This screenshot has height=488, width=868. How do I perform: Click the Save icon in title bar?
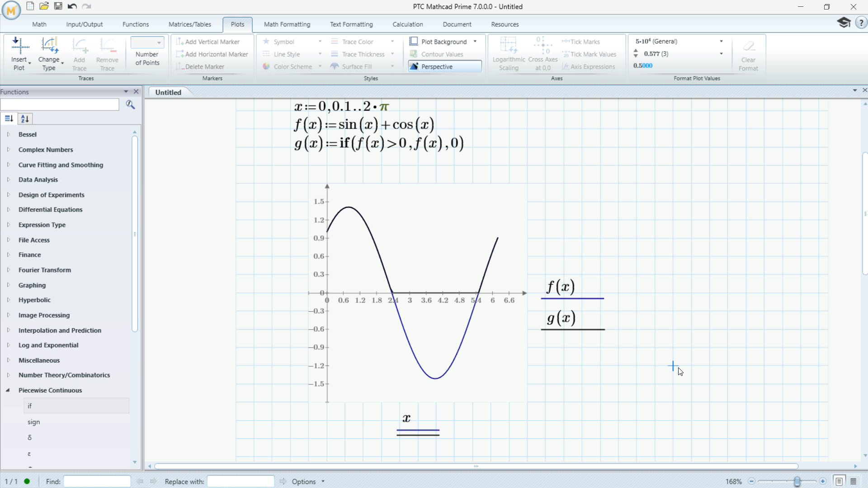58,6
